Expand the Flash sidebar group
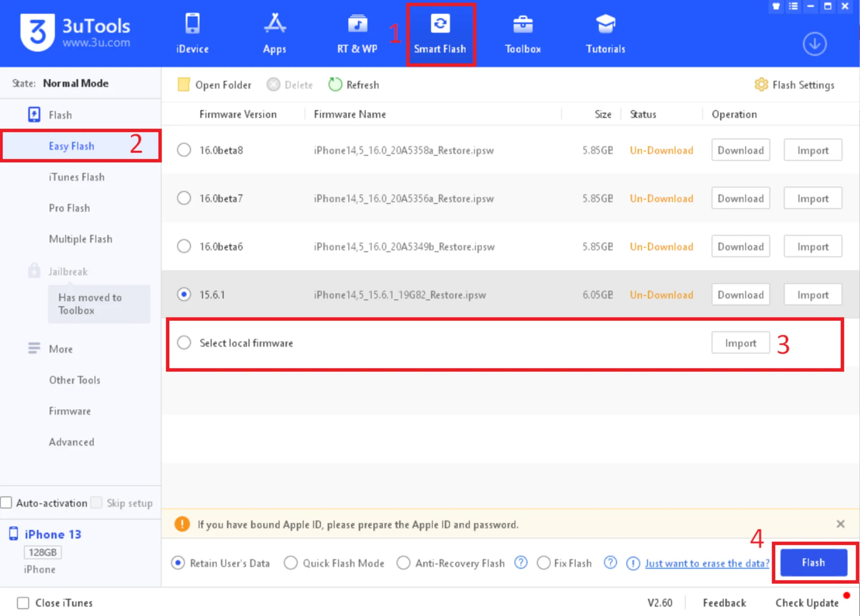 60,115
